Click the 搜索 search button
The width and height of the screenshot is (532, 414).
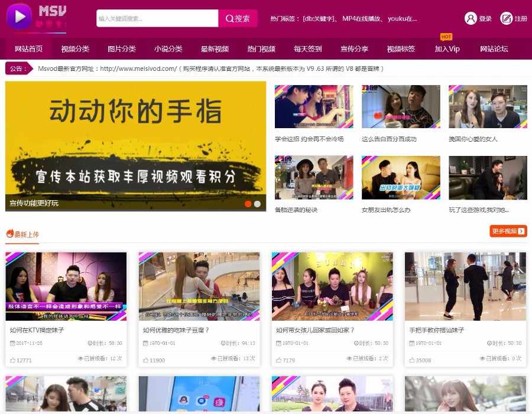pyautogui.click(x=238, y=18)
